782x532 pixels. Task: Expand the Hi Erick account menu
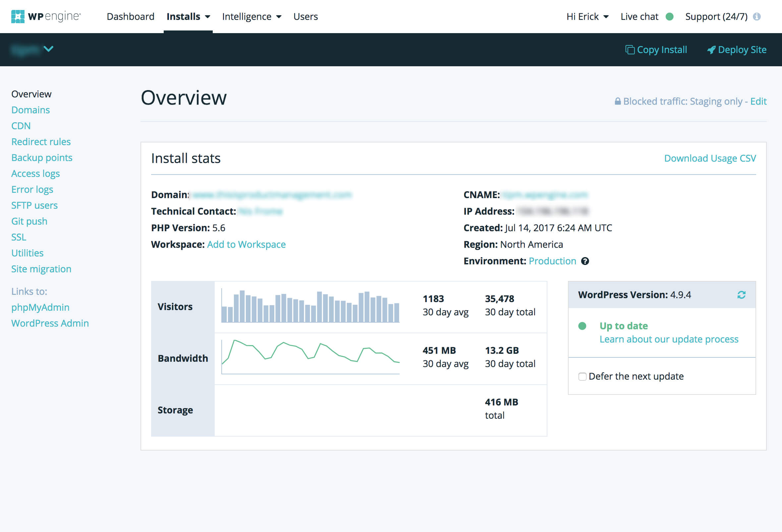(x=587, y=17)
